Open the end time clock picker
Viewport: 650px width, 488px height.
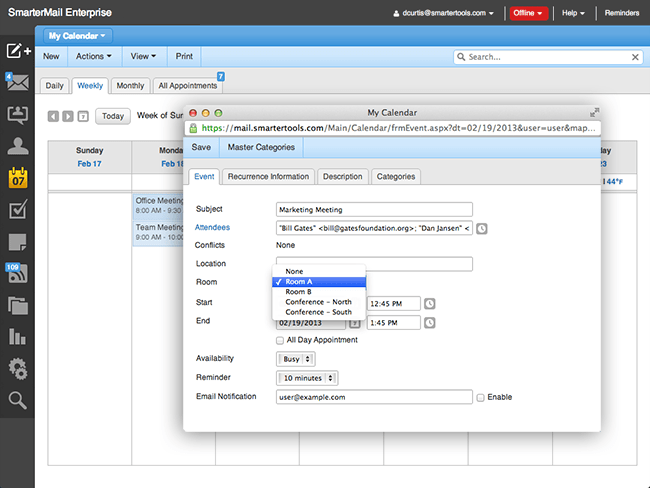pyautogui.click(x=429, y=323)
